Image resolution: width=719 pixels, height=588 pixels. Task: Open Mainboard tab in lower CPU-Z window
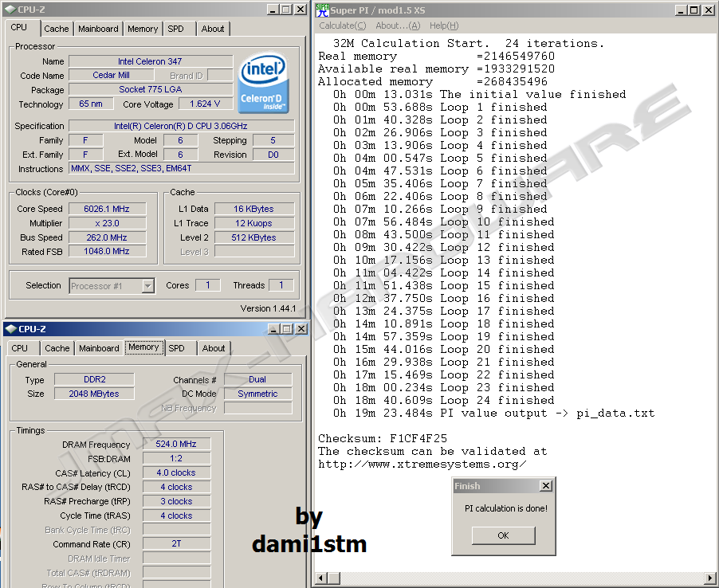pos(99,348)
